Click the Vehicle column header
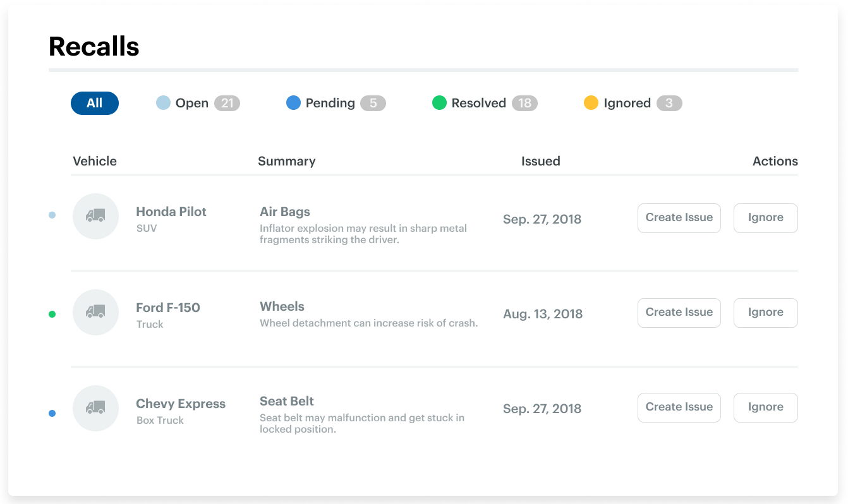Screen dimensions: 848x504 [95, 161]
